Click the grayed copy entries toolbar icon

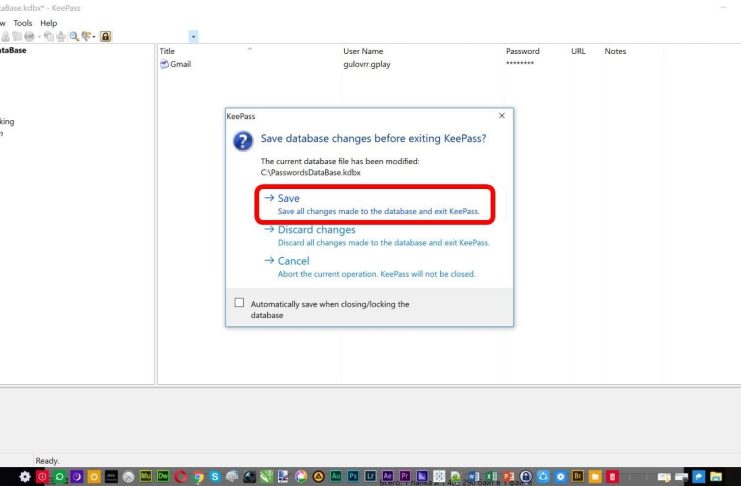coord(49,36)
